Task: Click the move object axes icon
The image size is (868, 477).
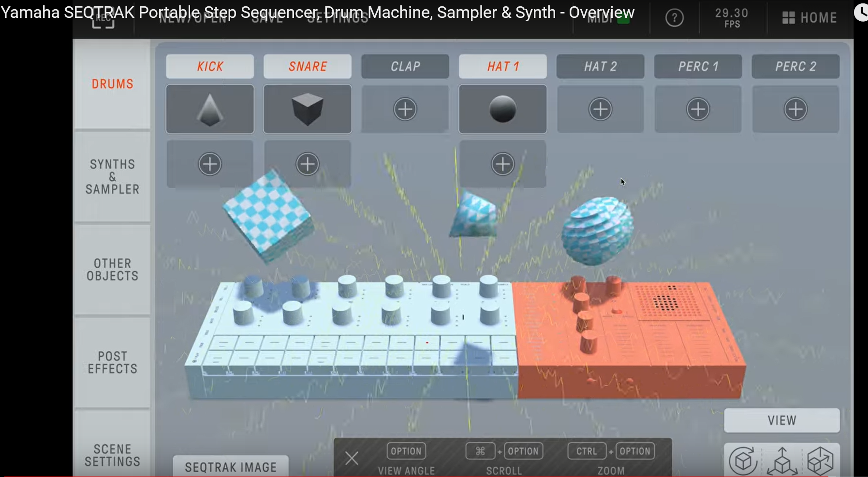Action: 782,461
